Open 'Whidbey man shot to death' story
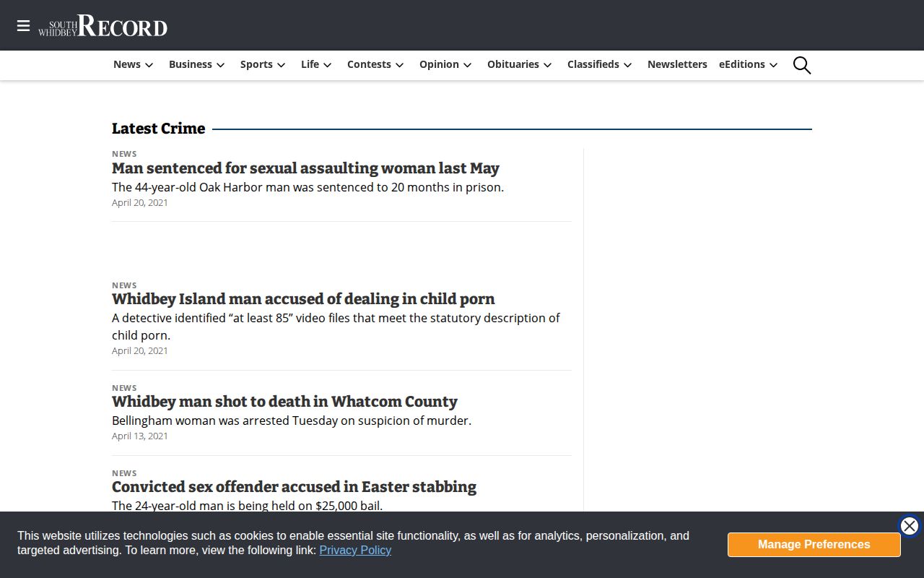The image size is (924, 578). (284, 402)
